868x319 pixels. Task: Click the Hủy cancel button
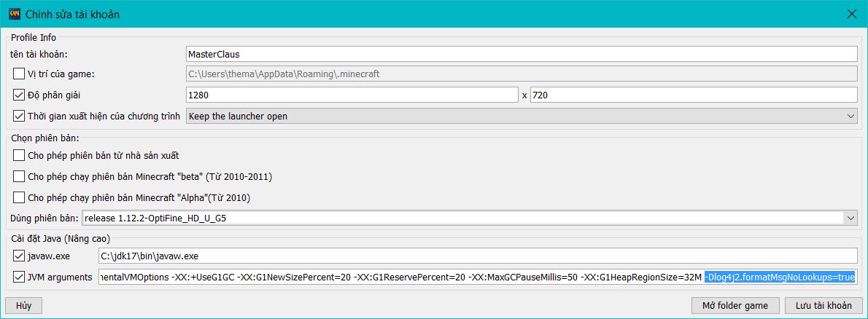24,306
